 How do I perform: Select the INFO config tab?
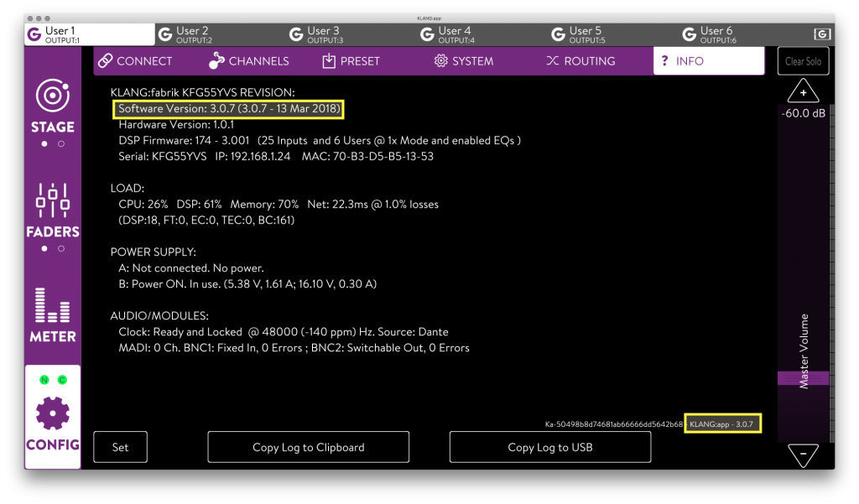click(709, 61)
